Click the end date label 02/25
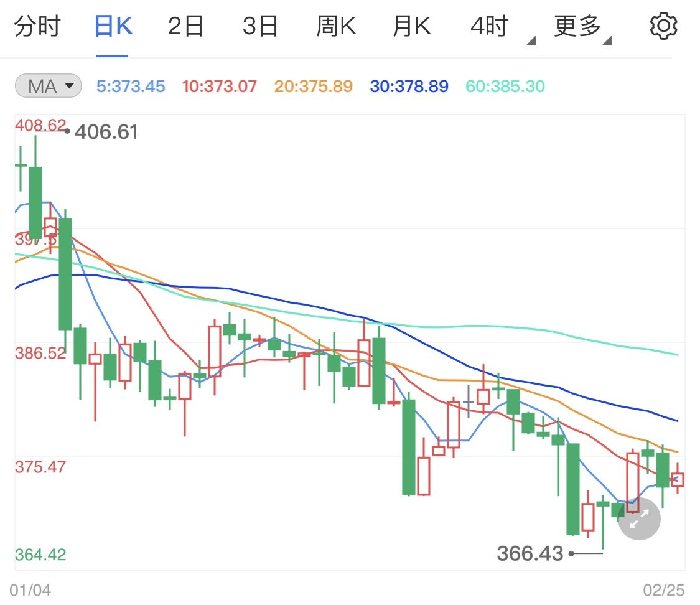This screenshot has height=605, width=700. (x=663, y=590)
